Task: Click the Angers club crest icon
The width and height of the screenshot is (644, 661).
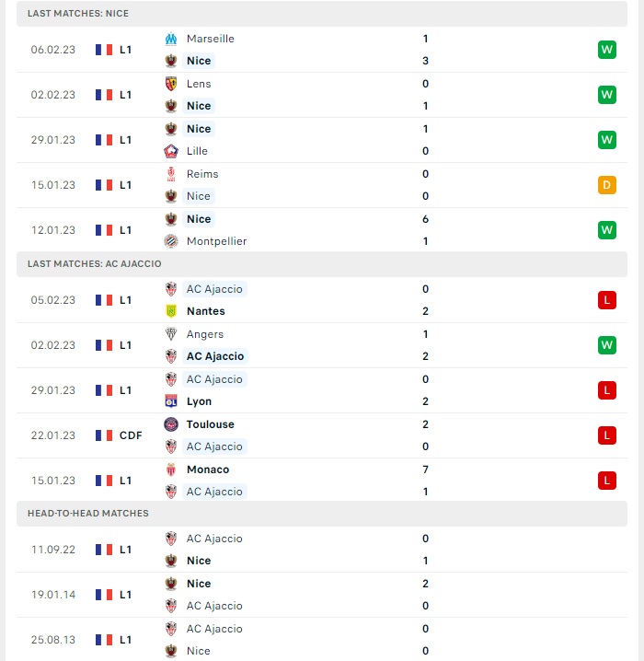Action: click(x=170, y=334)
